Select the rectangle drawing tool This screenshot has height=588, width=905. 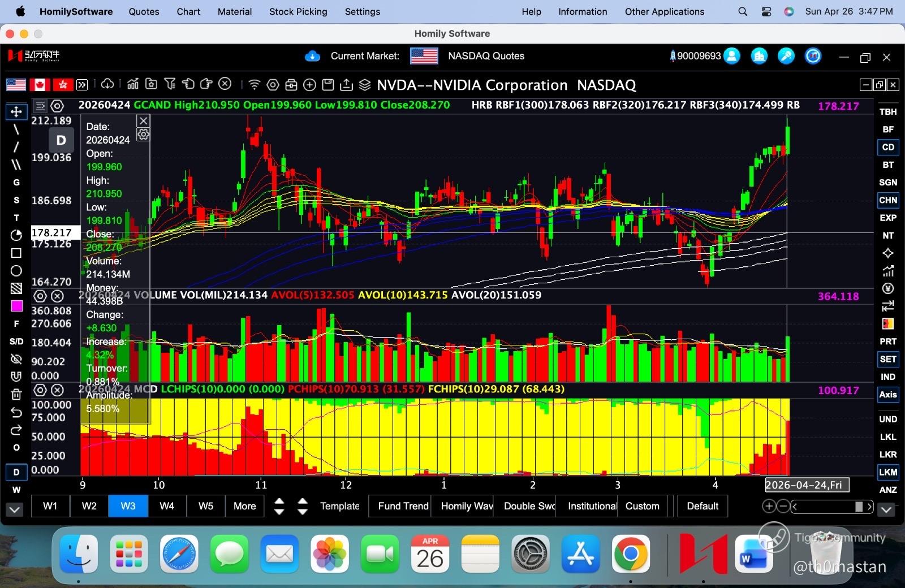pyautogui.click(x=16, y=253)
